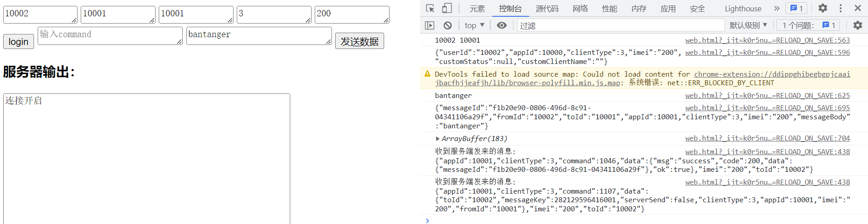
Task: Click the 过滤 filter input field
Action: [620, 25]
